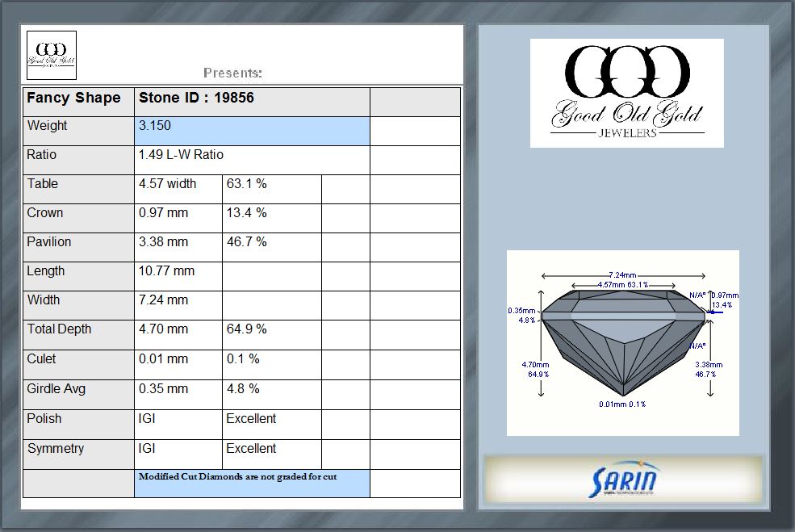Select the 'Polish' row label
The image size is (795, 532).
click(x=78, y=425)
